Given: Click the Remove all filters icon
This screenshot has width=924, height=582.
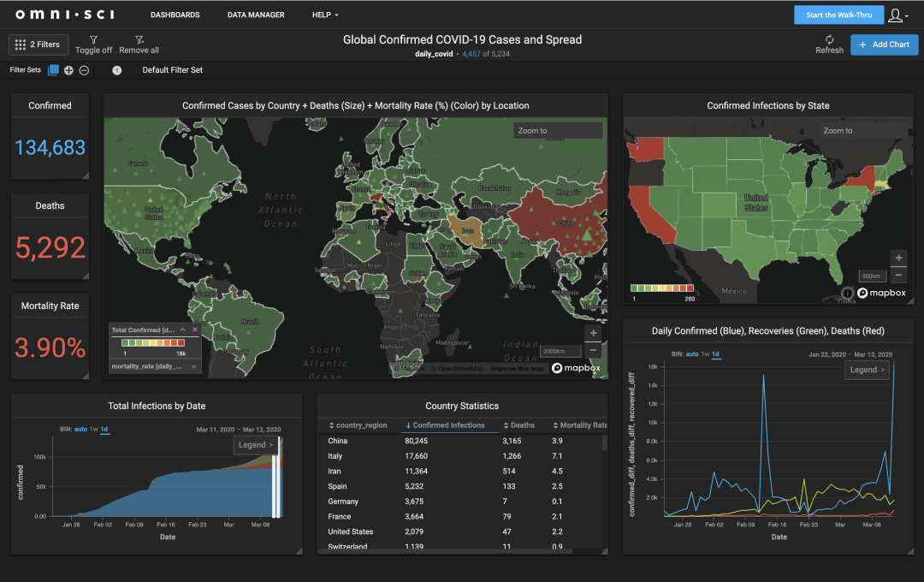Looking at the screenshot, I should pyautogui.click(x=138, y=39).
